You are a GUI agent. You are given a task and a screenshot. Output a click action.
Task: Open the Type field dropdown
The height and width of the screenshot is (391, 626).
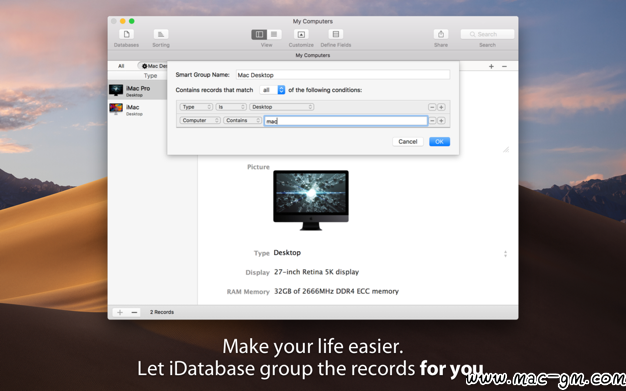coord(196,107)
